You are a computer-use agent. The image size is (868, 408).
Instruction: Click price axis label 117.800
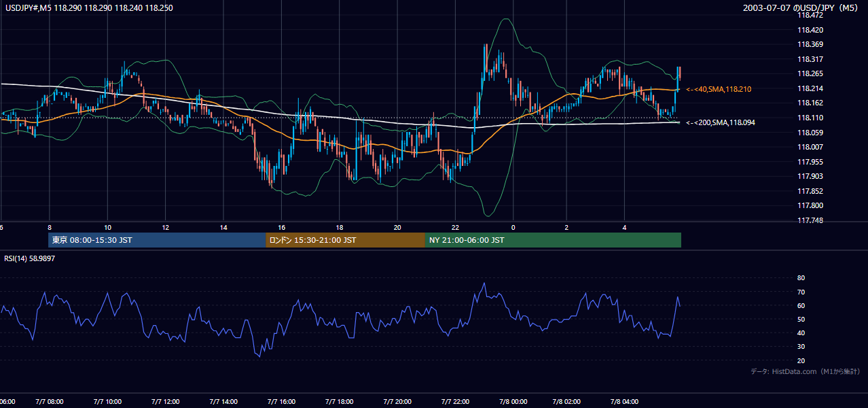coord(811,205)
